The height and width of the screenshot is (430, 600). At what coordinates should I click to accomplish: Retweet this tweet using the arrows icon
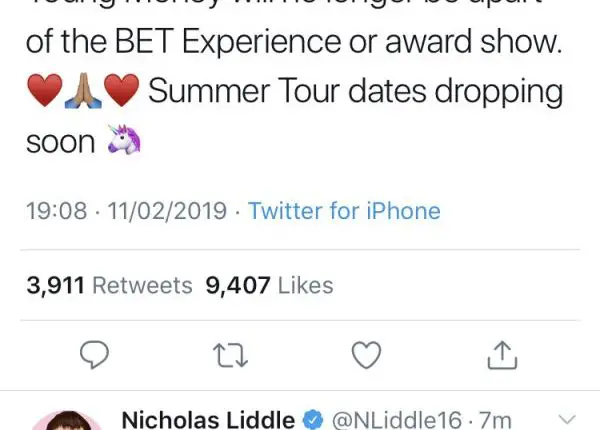coord(231,355)
